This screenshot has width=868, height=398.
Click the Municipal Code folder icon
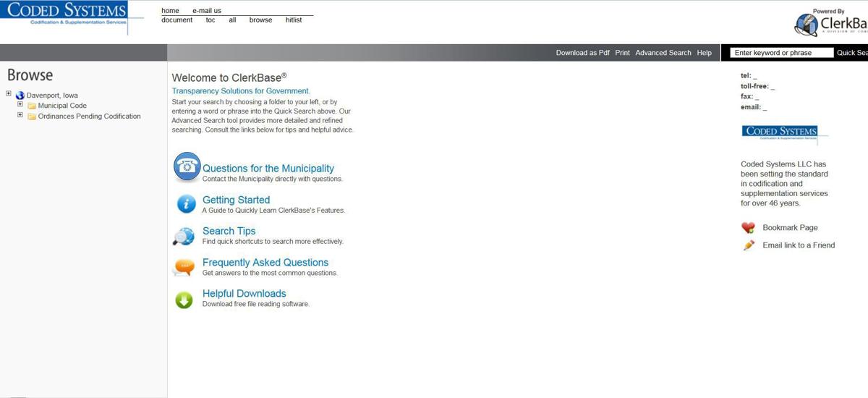pyautogui.click(x=32, y=106)
